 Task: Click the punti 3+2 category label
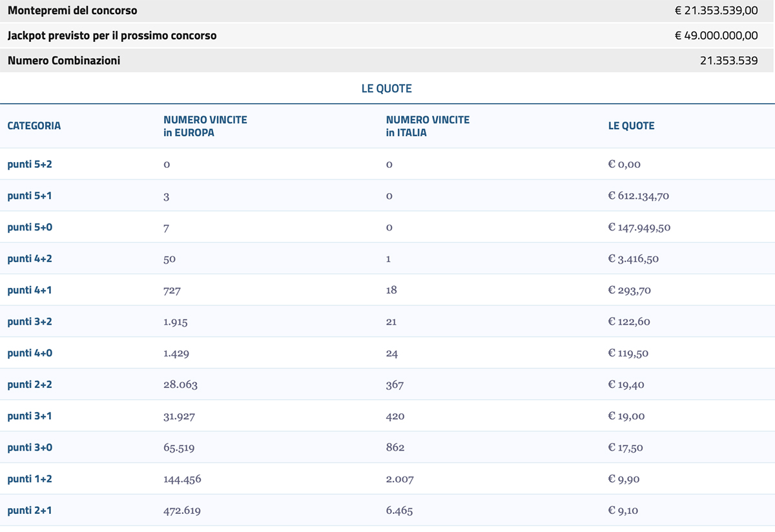30,322
